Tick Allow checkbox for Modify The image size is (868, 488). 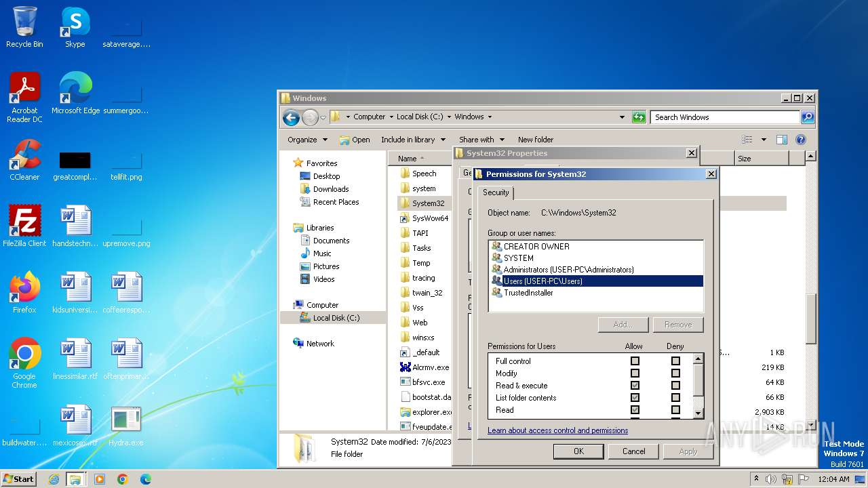[635, 373]
